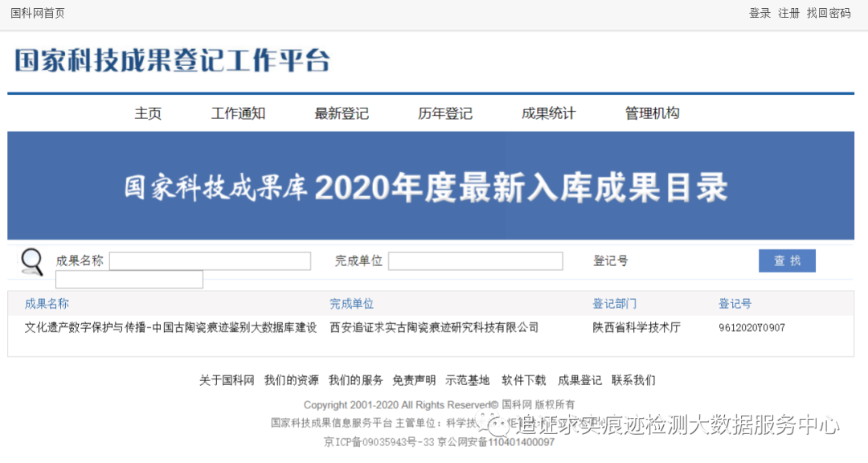Viewport: 868px width, 463px height.
Task: Open the 登录 login link
Action: point(759,13)
